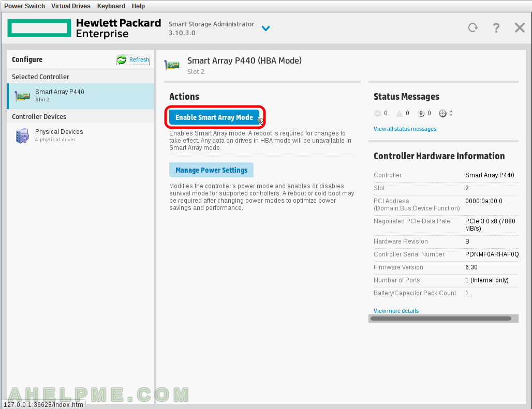Select Smart Array P440 controller in sidebar
Image resolution: width=532 pixels, height=409 pixels.
[81, 96]
